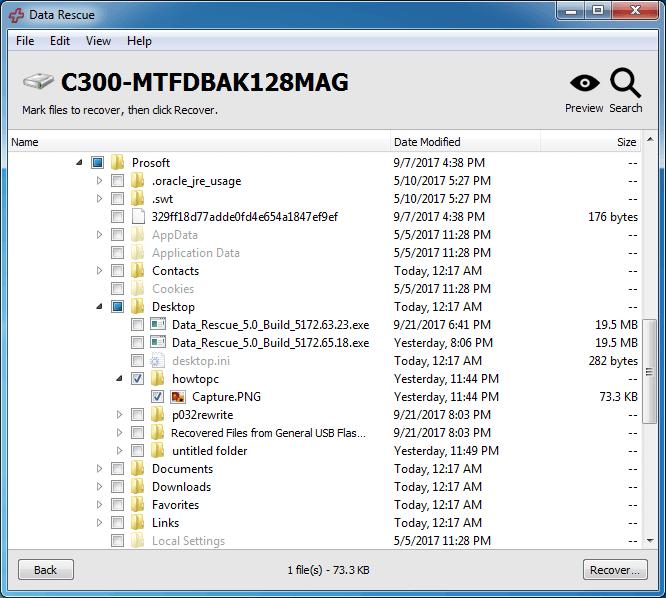
Task: Click the .oracle_jre_usage folder icon
Action: [137, 181]
